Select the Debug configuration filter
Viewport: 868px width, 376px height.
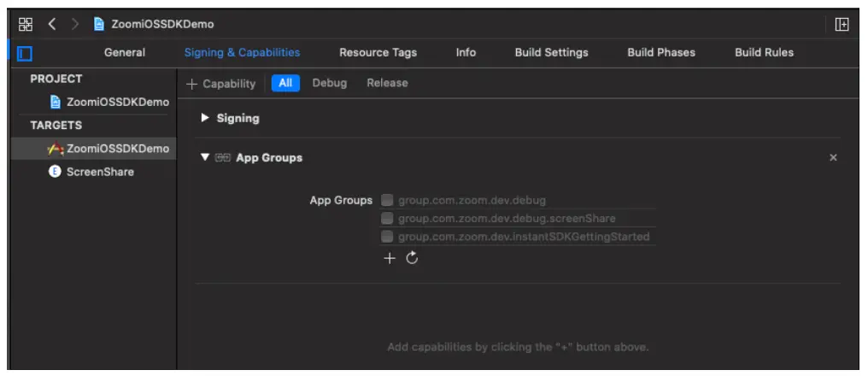click(x=330, y=83)
